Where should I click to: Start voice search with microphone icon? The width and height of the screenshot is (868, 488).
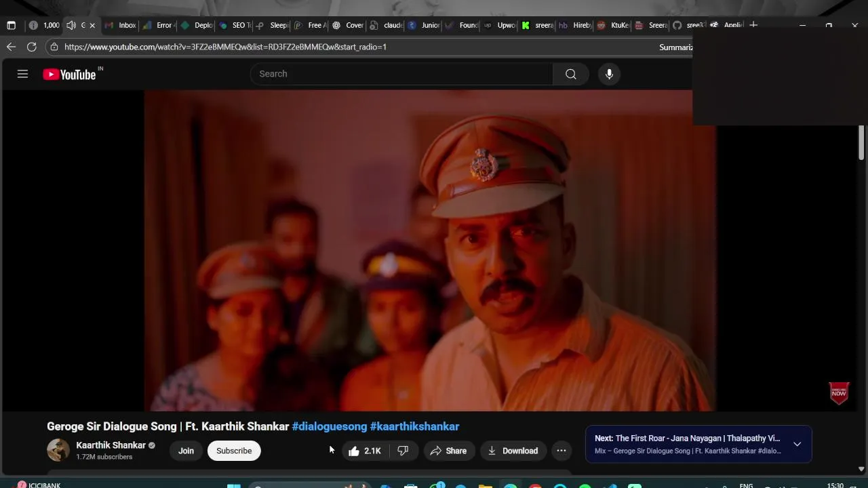pyautogui.click(x=609, y=74)
